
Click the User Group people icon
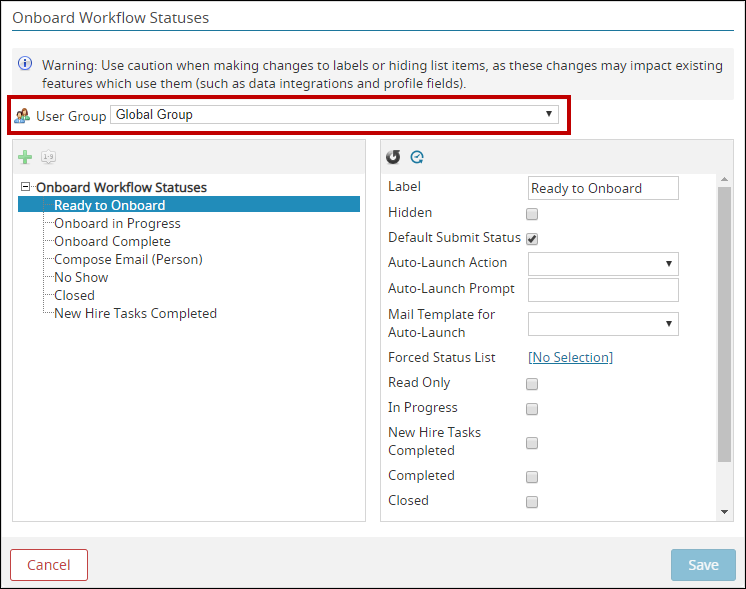click(22, 116)
